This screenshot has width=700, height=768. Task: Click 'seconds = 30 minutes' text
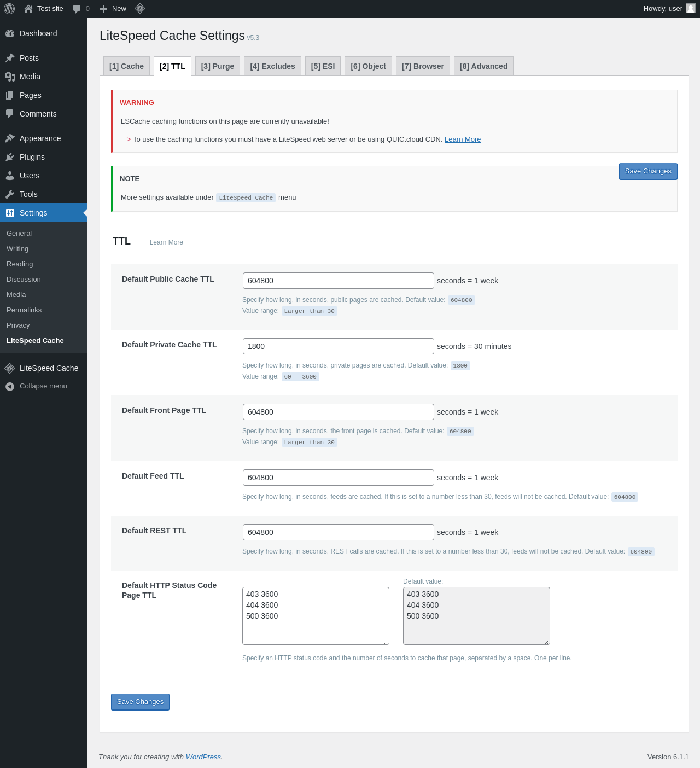point(474,346)
